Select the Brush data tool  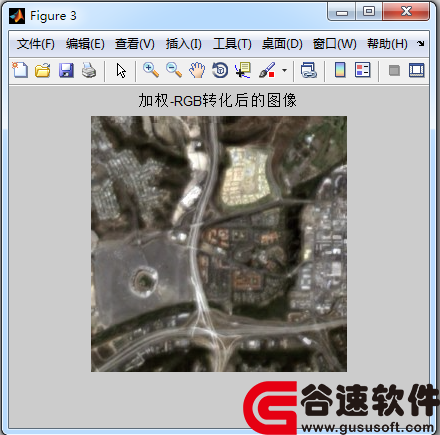(x=267, y=70)
